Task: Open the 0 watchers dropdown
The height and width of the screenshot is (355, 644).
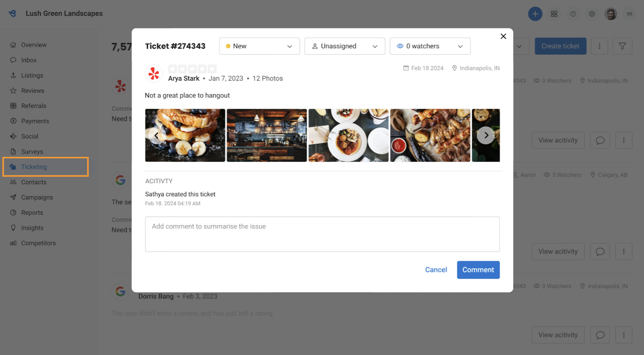Action: click(x=430, y=46)
